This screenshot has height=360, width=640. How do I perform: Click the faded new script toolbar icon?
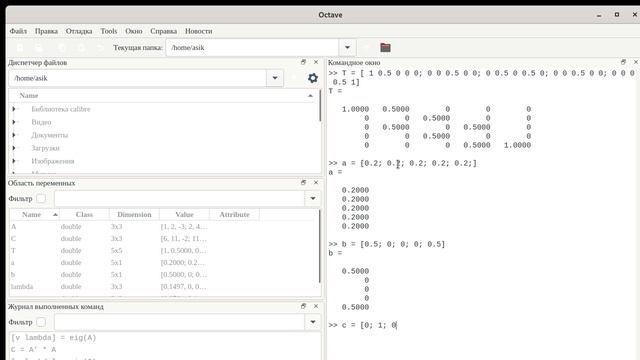20,48
